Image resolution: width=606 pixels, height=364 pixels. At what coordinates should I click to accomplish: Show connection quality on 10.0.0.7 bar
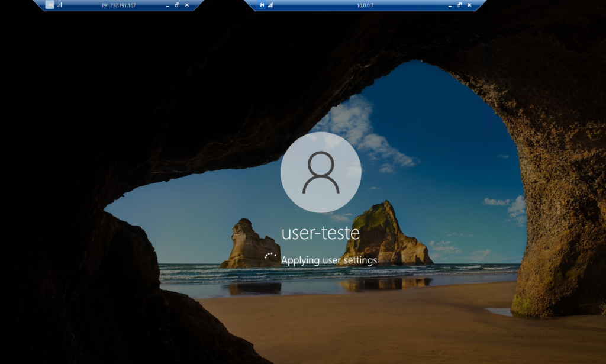point(270,5)
